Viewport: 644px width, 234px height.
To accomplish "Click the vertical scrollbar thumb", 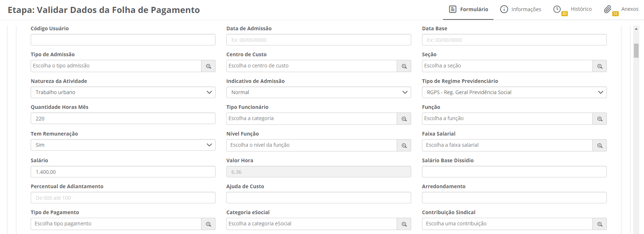I will (x=636, y=50).
